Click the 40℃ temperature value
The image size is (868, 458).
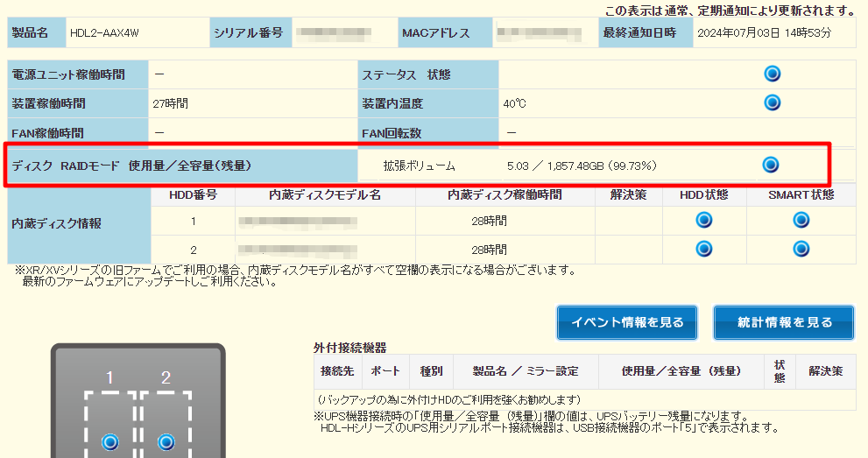click(514, 104)
